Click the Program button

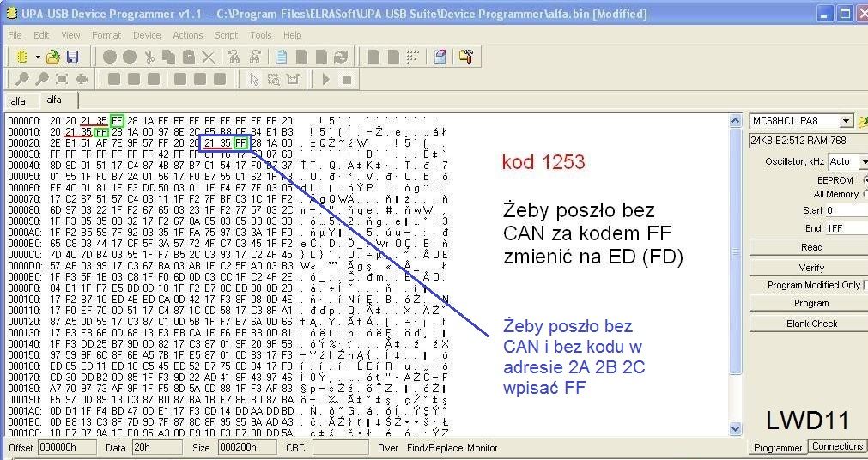(x=811, y=303)
